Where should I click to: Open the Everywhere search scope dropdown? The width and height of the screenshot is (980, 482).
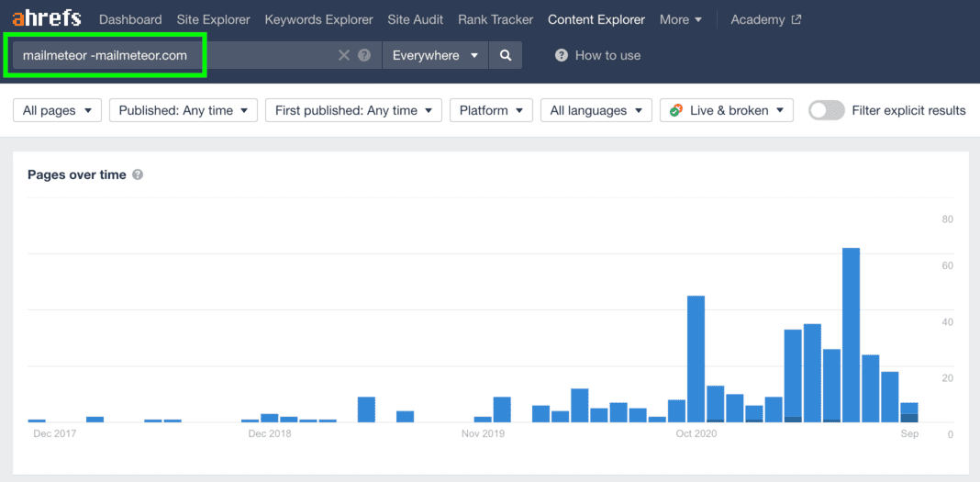435,55
